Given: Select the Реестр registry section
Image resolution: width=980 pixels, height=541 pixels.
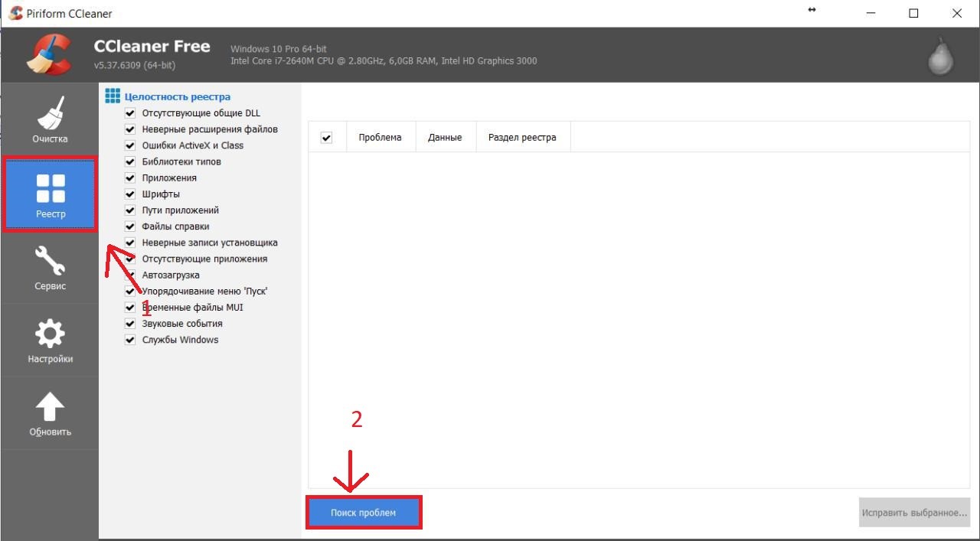Looking at the screenshot, I should 50,194.
